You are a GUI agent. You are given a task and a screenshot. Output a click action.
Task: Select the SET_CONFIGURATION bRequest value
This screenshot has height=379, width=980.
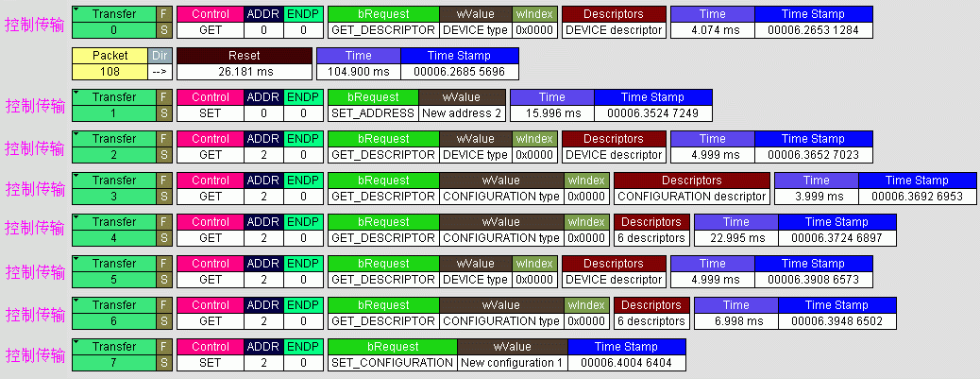click(392, 363)
